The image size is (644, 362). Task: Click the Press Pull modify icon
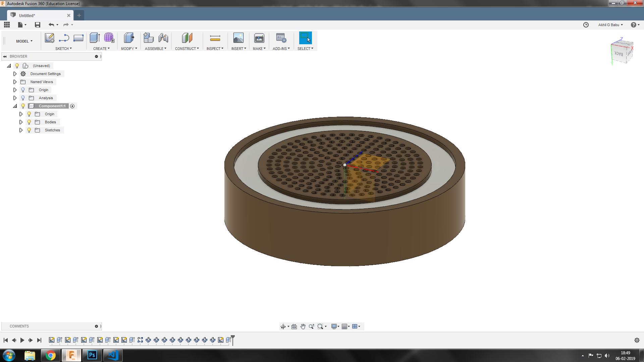(129, 38)
